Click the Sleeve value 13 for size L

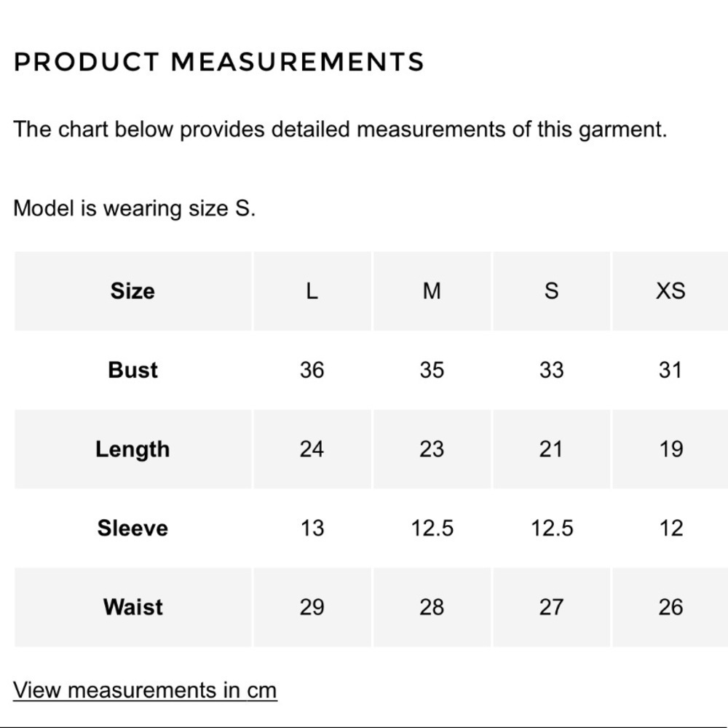pyautogui.click(x=312, y=528)
